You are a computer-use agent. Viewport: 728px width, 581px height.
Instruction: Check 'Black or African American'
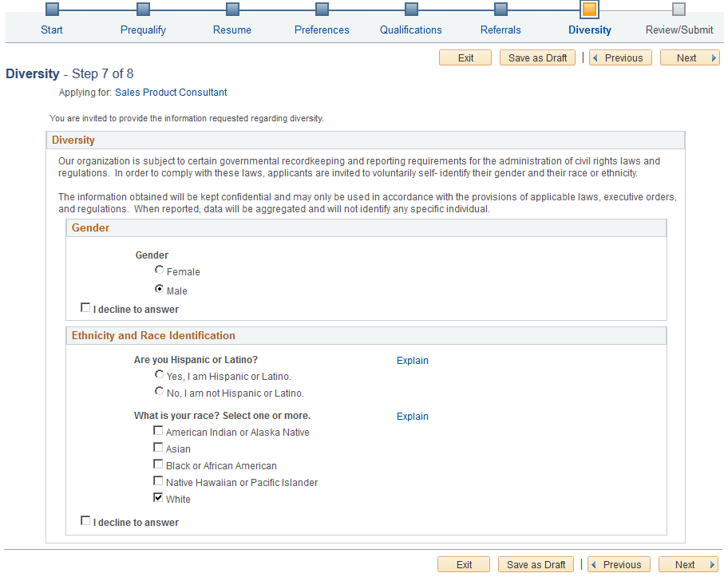click(158, 464)
